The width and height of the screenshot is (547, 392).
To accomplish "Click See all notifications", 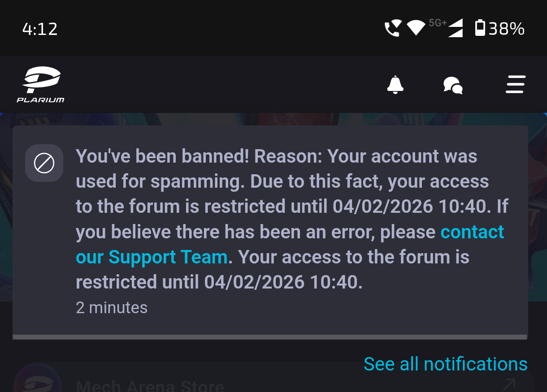I will [445, 364].
